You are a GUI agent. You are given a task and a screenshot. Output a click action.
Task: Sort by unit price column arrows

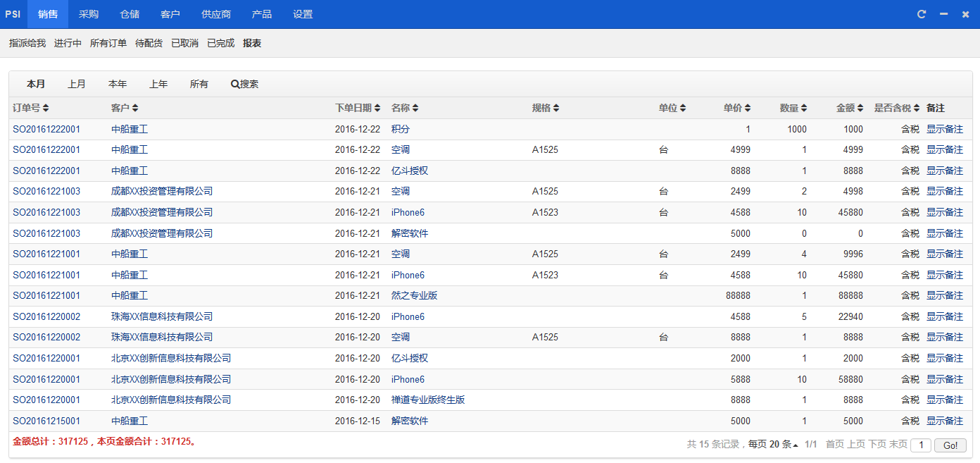click(748, 109)
